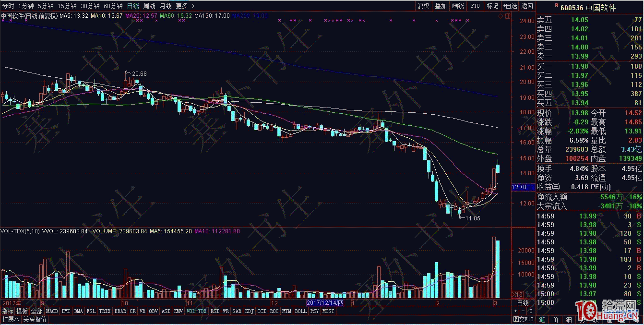Click the 日线 period label near the zoom buttons
This screenshot has height=325, width=644.
pyautogui.click(x=523, y=303)
